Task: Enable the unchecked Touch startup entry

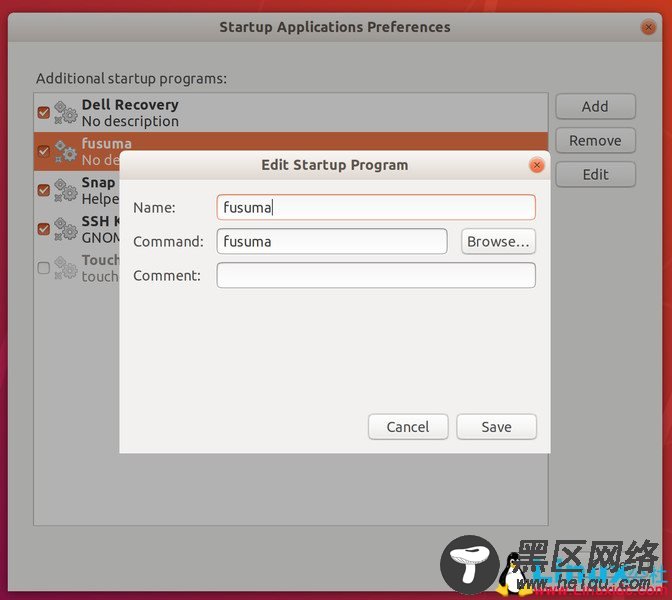Action: click(44, 268)
